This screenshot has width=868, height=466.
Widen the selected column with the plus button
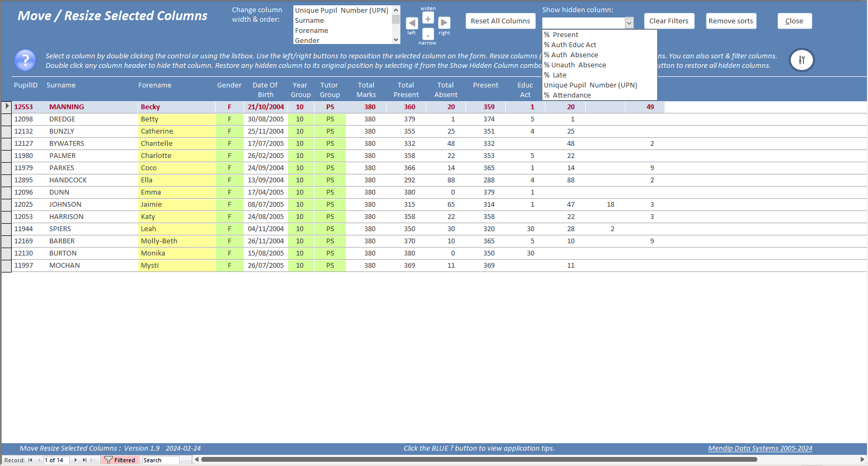coord(428,19)
